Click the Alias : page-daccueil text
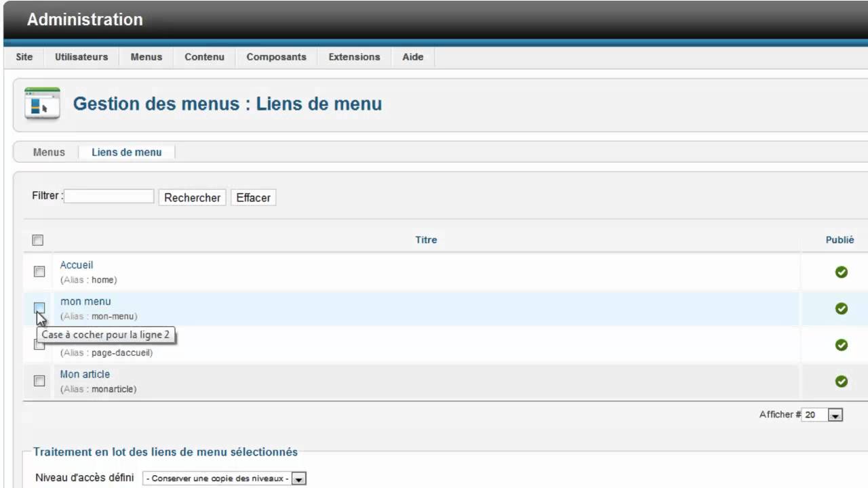 pyautogui.click(x=106, y=353)
